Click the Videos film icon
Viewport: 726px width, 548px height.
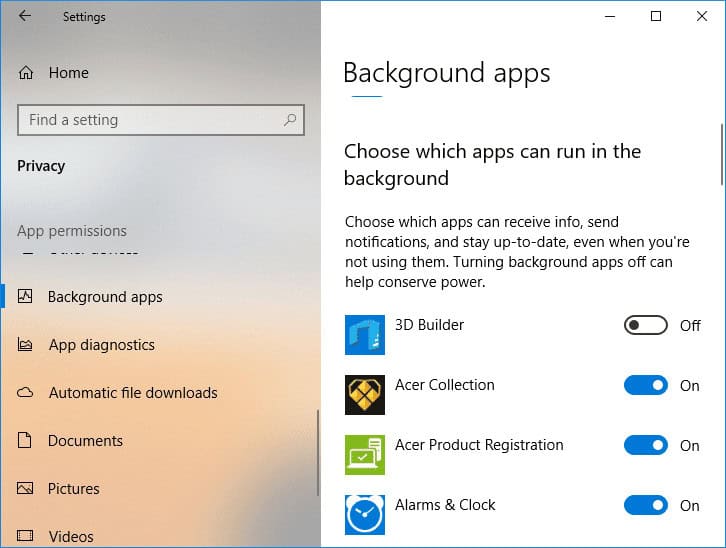25,536
